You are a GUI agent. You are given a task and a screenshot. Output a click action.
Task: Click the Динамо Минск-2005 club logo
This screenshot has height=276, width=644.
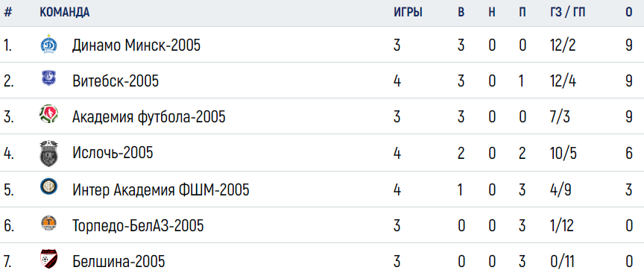[49, 45]
